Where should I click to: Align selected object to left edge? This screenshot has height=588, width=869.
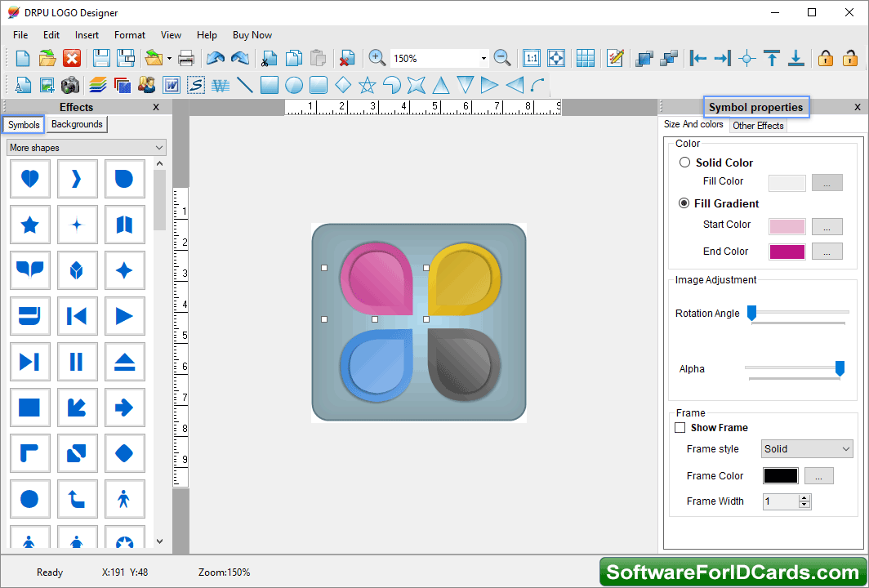coord(697,58)
